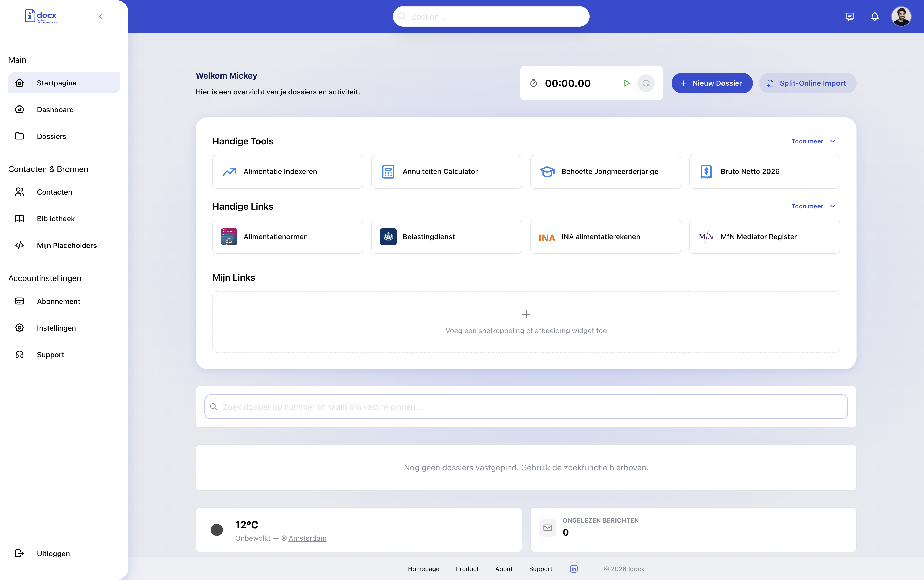Open Mijn Placeholders via the code icon
This screenshot has height=580, width=924.
click(x=20, y=245)
